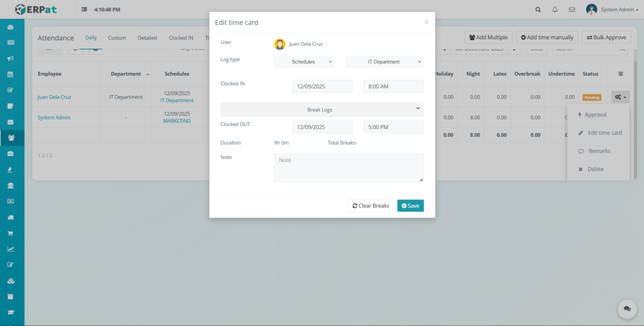Click the Overbreak column header

pyautogui.click(x=528, y=74)
